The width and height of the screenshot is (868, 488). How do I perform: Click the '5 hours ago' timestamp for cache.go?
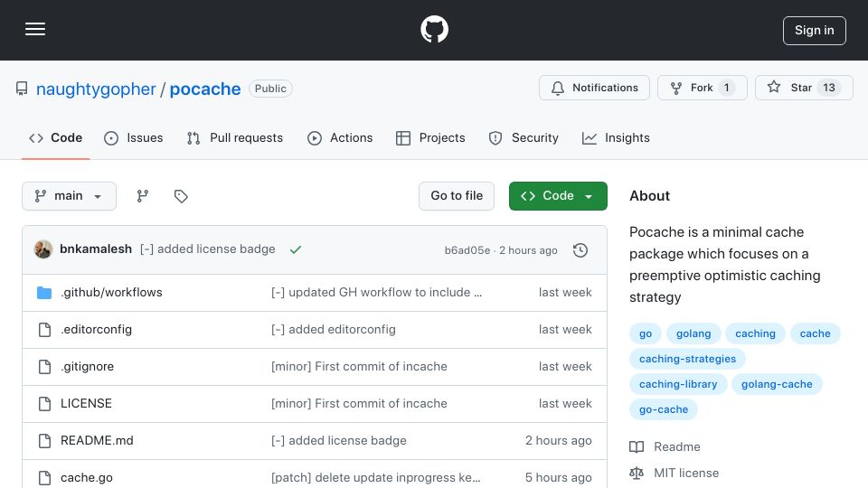click(x=558, y=477)
